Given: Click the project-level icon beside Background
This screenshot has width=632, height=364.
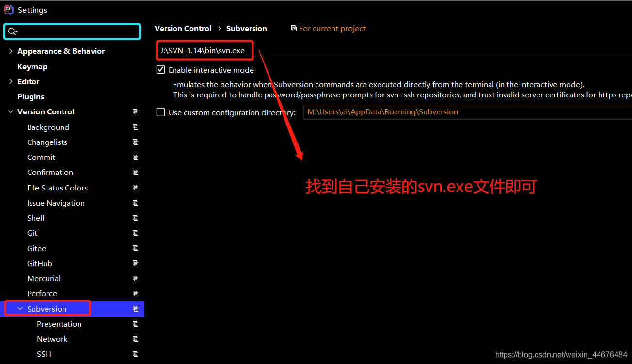Looking at the screenshot, I should click(136, 127).
